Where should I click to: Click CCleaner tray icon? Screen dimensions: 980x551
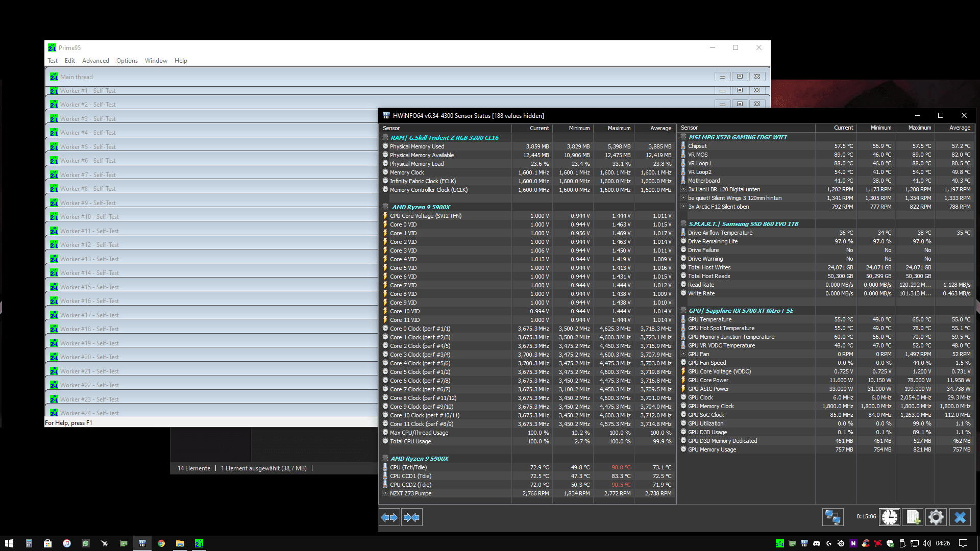pos(866,543)
